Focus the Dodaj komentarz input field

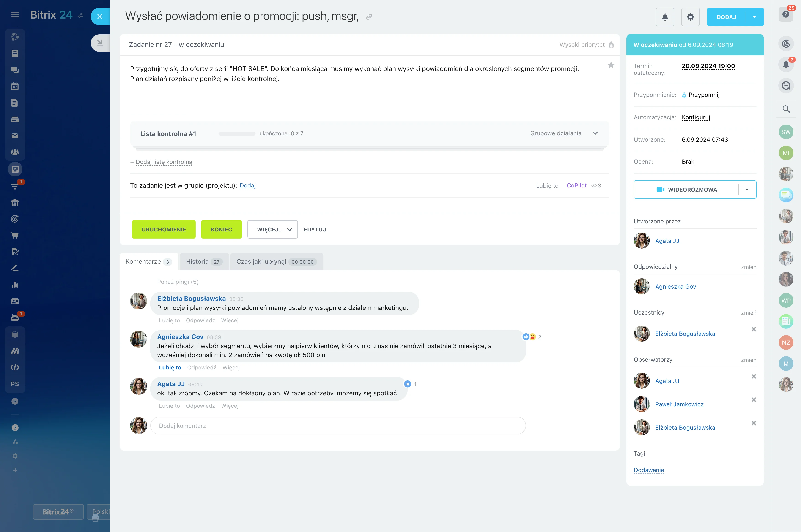tap(338, 426)
